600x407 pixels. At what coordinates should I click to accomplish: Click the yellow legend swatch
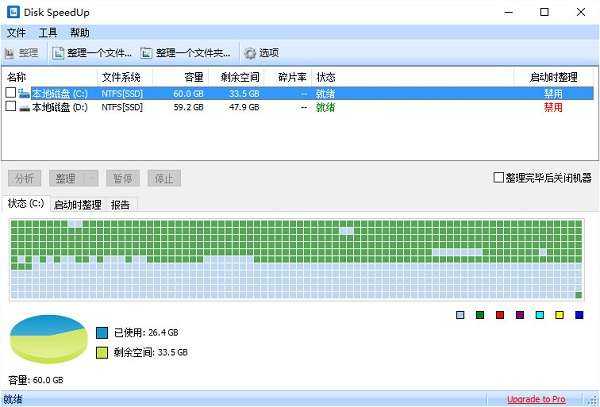559,315
